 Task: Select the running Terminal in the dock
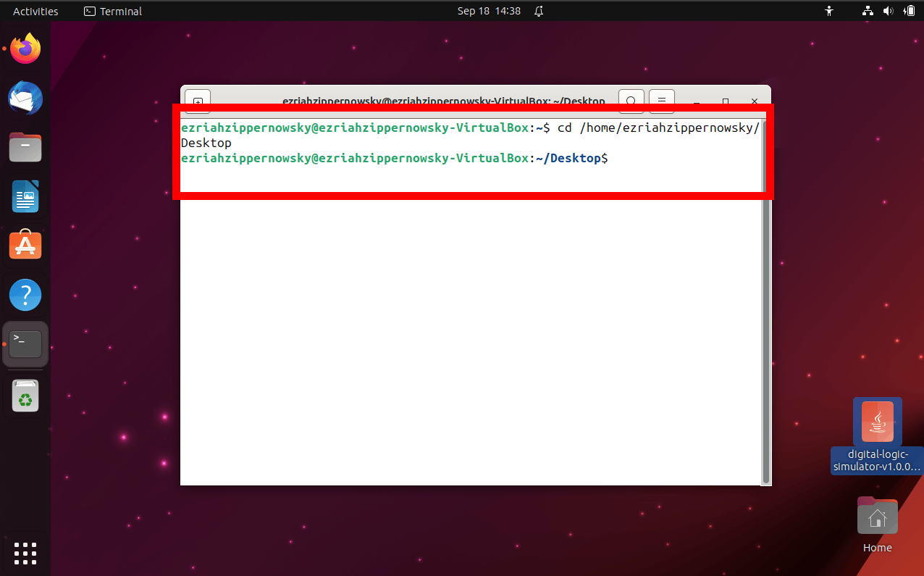tap(25, 343)
